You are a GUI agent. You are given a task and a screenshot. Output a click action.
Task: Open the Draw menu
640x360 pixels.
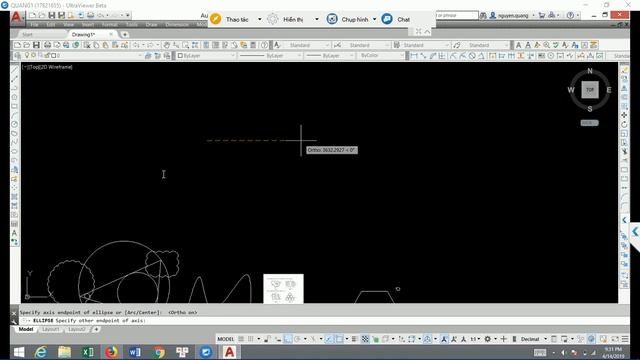point(151,25)
